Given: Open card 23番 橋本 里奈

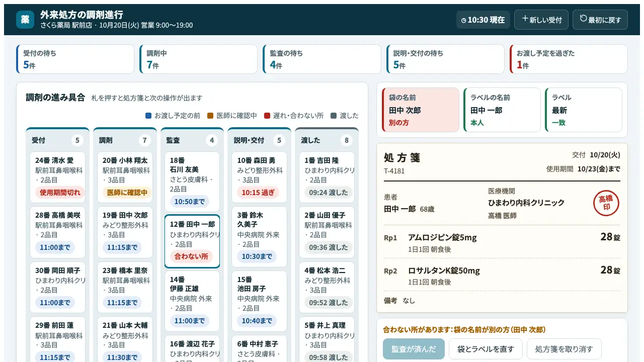Looking at the screenshot, I should click(125, 287).
